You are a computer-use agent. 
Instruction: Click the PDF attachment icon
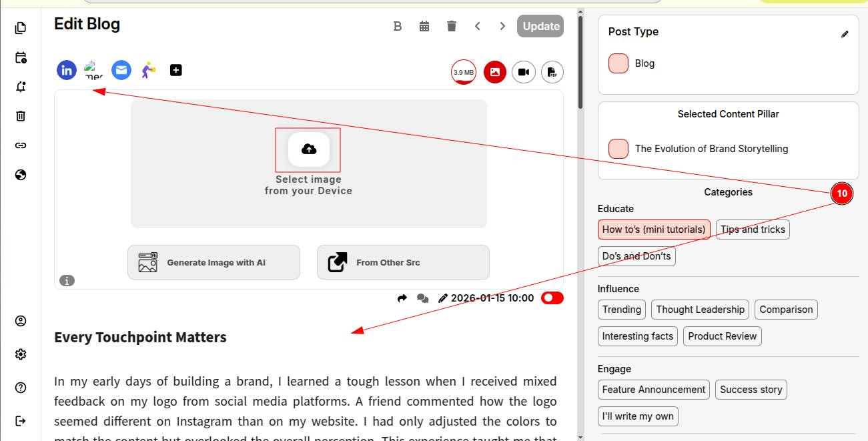552,72
